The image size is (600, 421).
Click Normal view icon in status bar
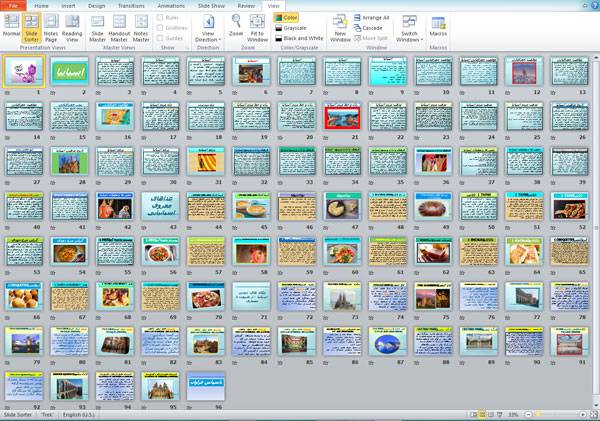(x=474, y=414)
